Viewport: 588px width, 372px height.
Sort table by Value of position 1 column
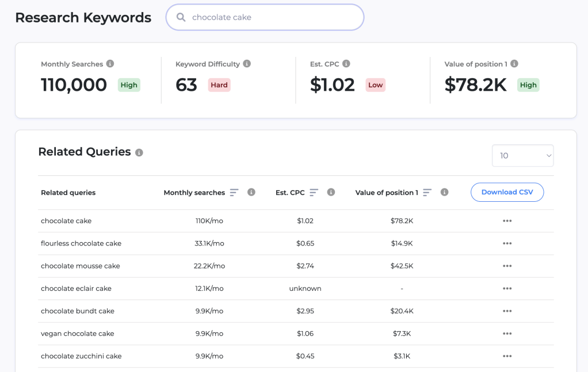[427, 193]
